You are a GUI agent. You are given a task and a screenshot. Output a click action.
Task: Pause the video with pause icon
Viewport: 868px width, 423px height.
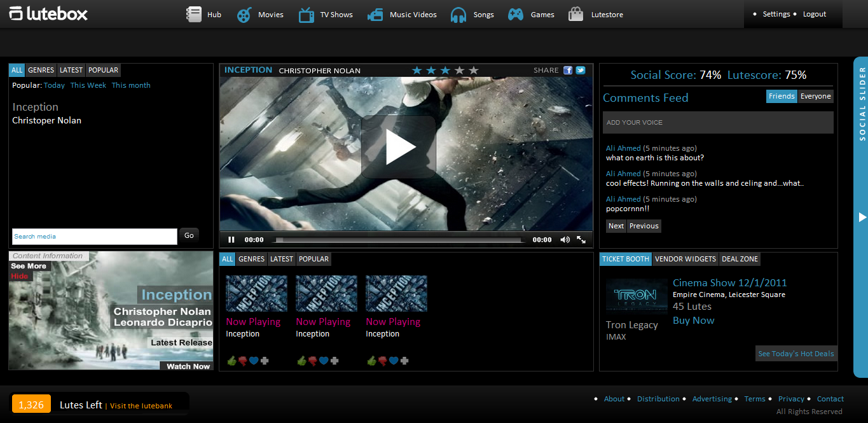(231, 240)
